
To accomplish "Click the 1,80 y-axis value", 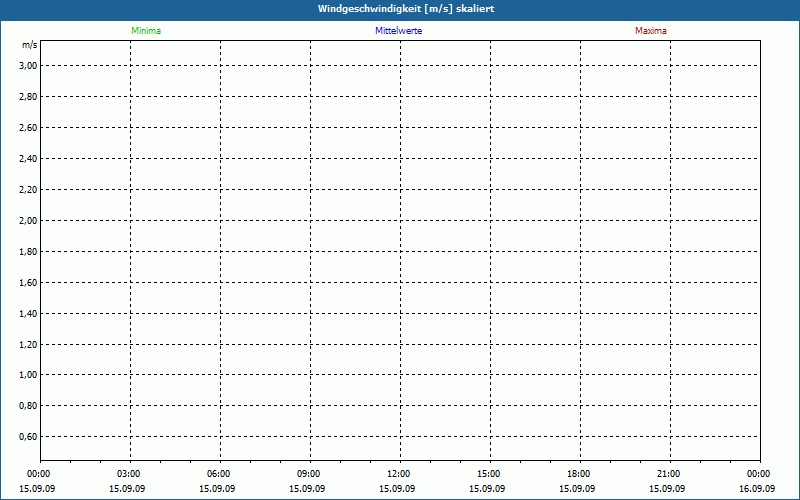I will tap(28, 252).
